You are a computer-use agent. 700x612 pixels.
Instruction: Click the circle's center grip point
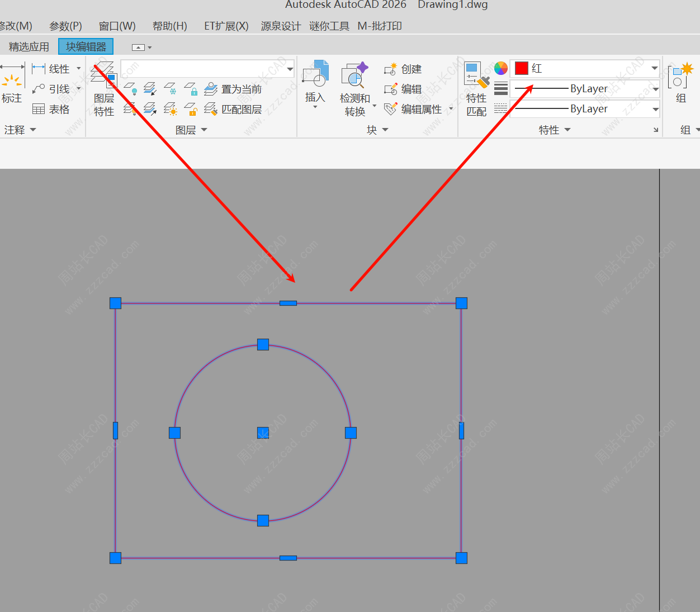263,433
